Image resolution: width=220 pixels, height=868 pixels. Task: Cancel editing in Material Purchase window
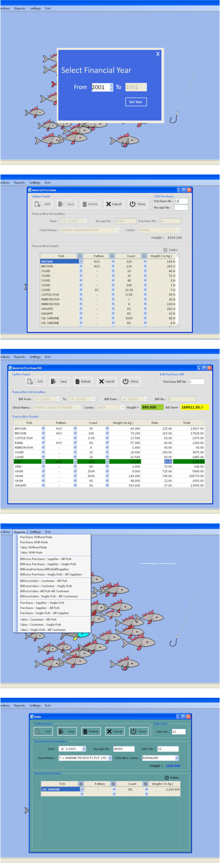[114, 204]
